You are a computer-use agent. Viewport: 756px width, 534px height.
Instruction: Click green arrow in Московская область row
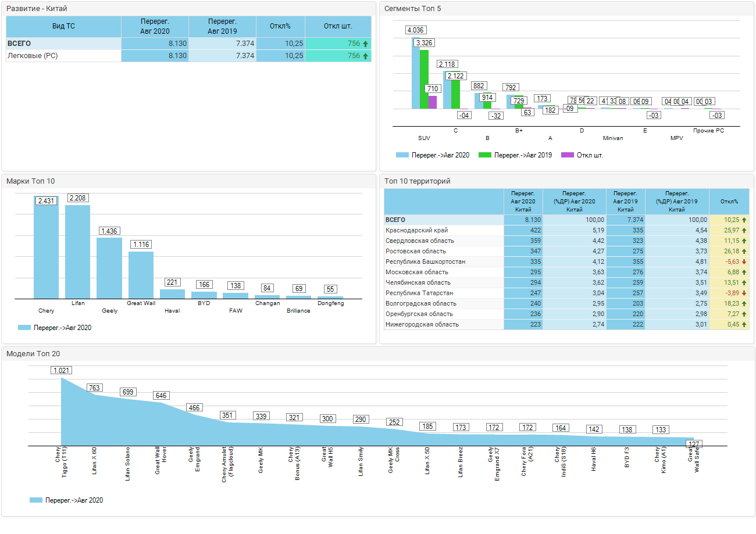(744, 273)
